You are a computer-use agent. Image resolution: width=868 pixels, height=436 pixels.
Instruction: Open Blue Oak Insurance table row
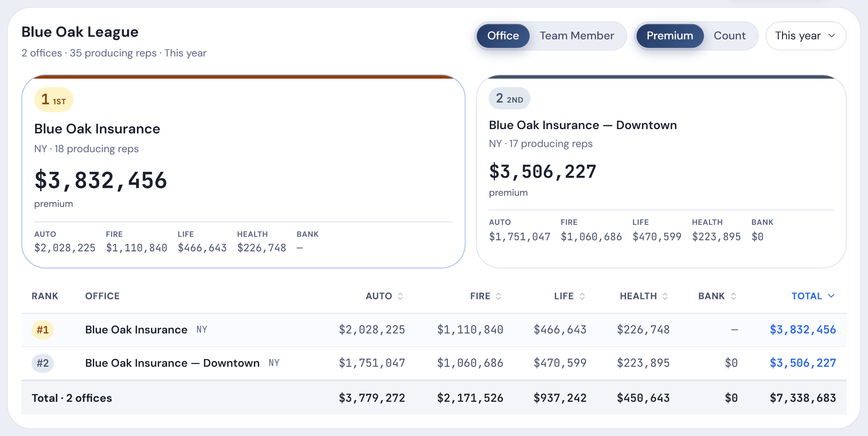tap(434, 330)
